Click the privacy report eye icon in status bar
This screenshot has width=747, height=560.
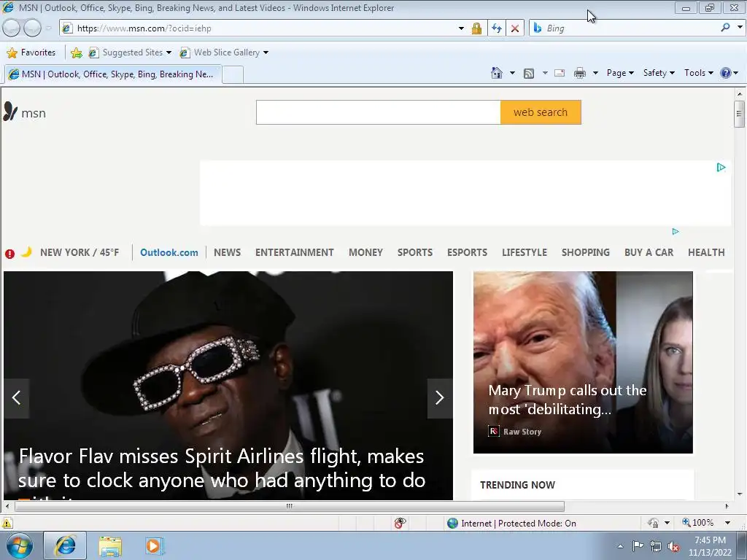400,523
